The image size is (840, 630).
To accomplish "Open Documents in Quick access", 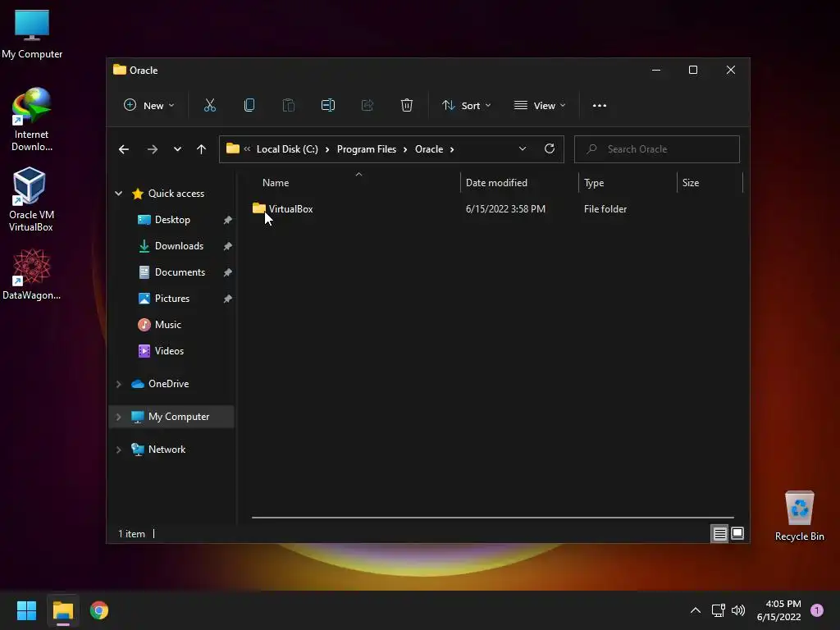I will 180,272.
